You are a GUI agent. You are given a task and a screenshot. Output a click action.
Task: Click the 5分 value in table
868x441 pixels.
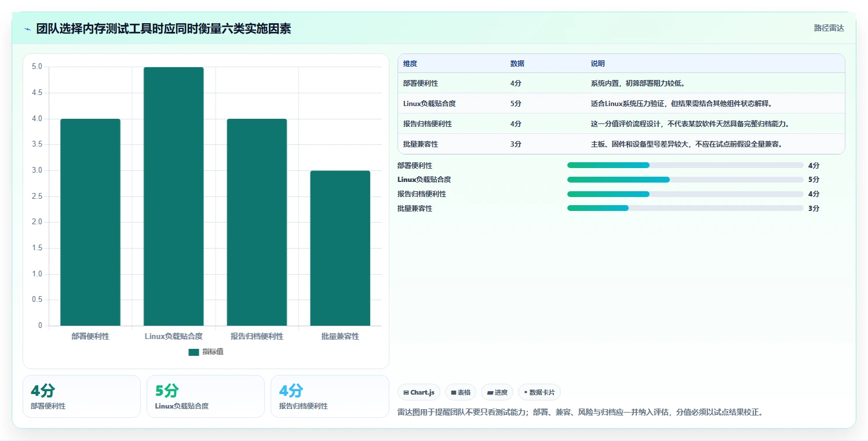click(x=516, y=104)
